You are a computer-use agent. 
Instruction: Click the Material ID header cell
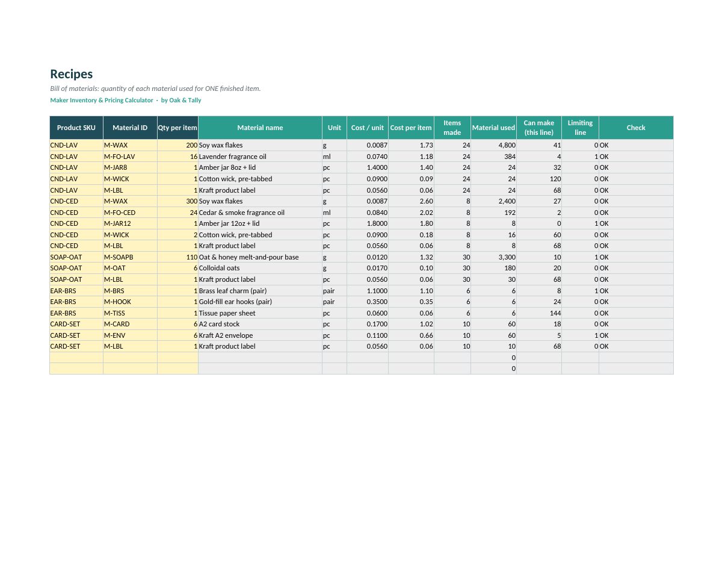point(130,128)
